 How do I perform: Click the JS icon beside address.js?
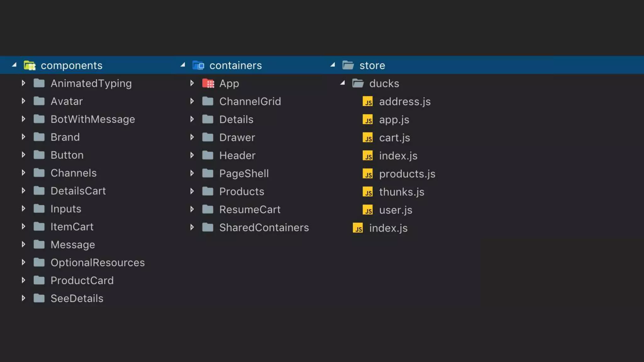click(368, 101)
